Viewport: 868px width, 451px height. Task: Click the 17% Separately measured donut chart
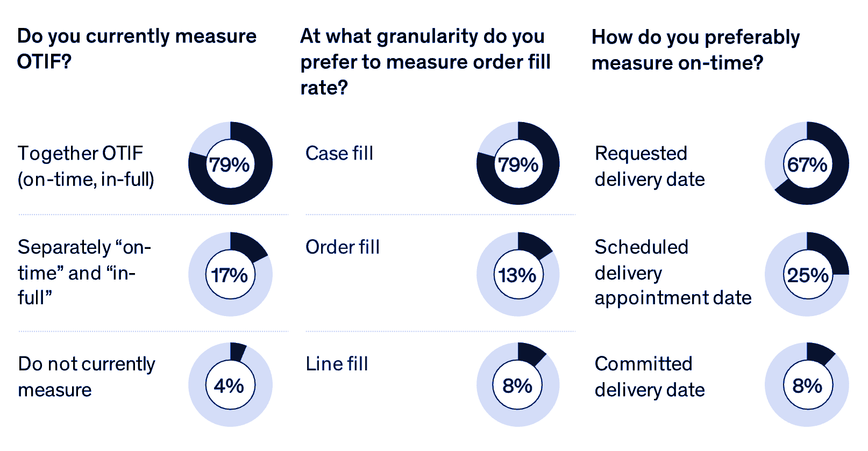[230, 274]
